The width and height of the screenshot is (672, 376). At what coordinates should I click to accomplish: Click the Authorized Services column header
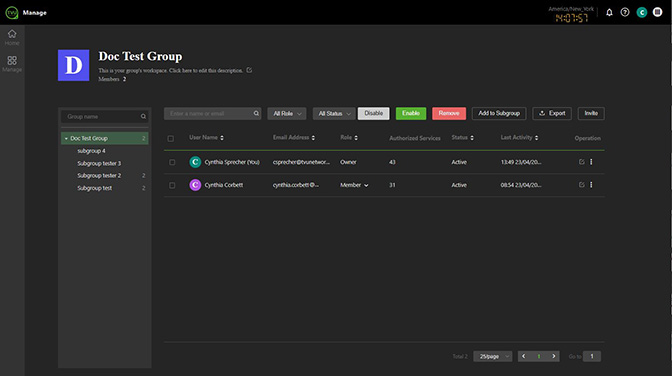(x=414, y=138)
